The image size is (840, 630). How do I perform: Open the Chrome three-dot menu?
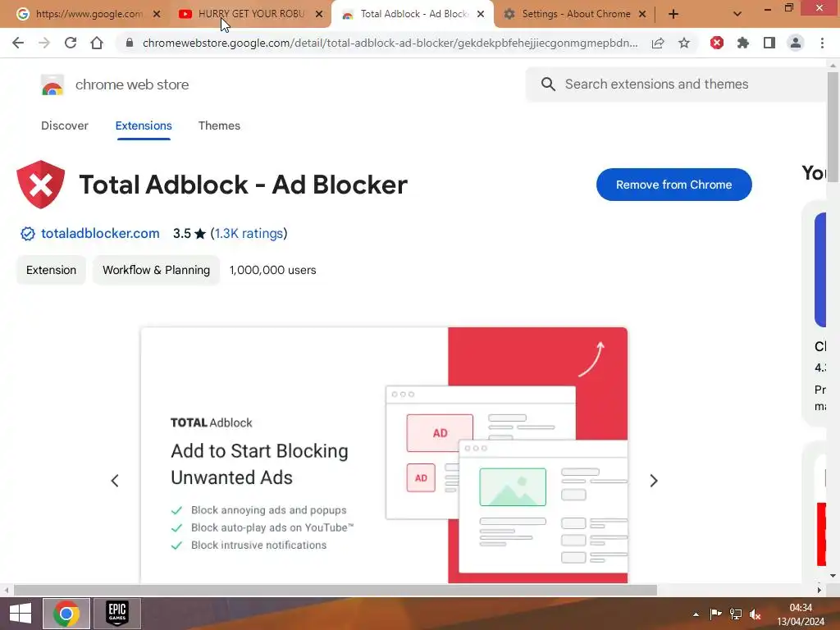coord(822,43)
